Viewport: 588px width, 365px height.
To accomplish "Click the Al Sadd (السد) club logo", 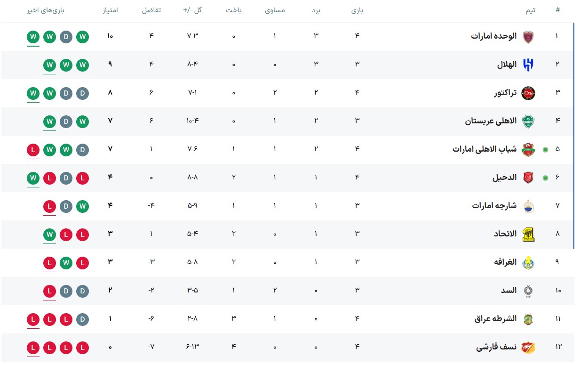I will [529, 291].
